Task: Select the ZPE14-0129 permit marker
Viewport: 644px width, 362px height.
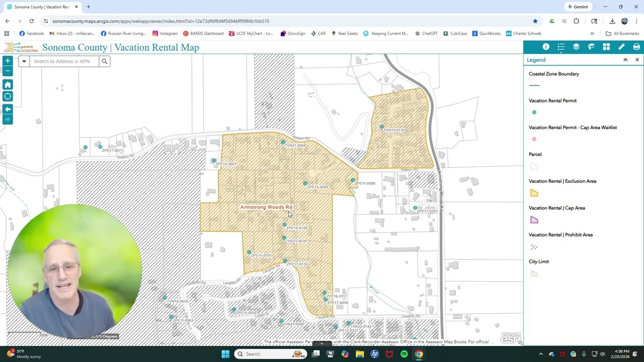Action: [x=284, y=225]
